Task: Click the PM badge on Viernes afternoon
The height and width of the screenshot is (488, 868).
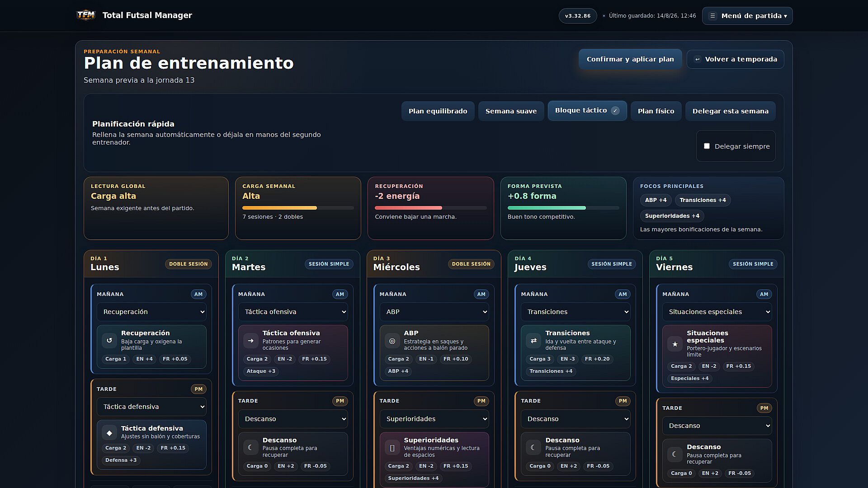Action: click(764, 408)
